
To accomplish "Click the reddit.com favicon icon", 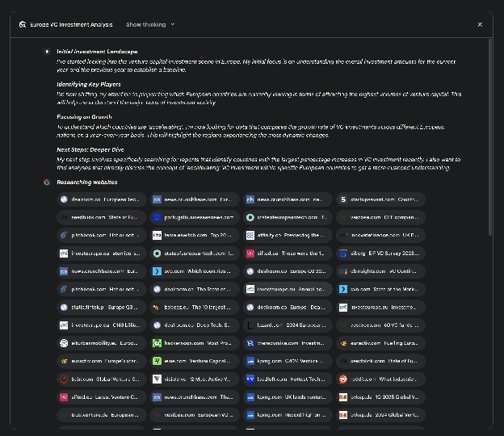I will [343, 379].
